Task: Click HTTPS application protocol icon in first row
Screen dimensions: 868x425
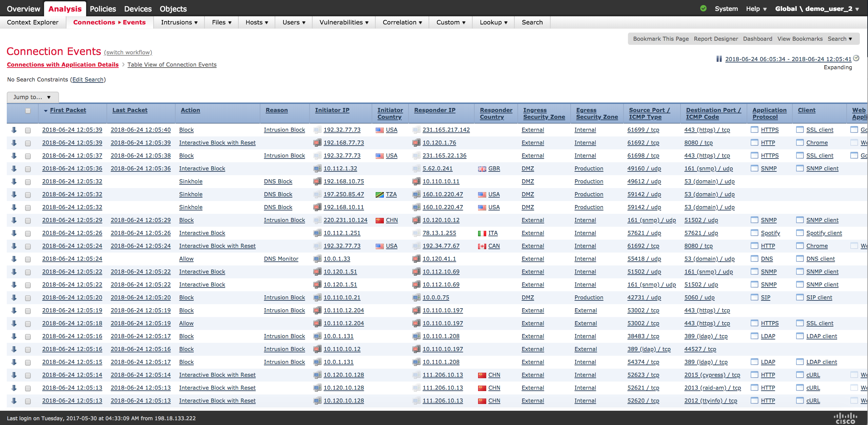Action: [x=754, y=130]
